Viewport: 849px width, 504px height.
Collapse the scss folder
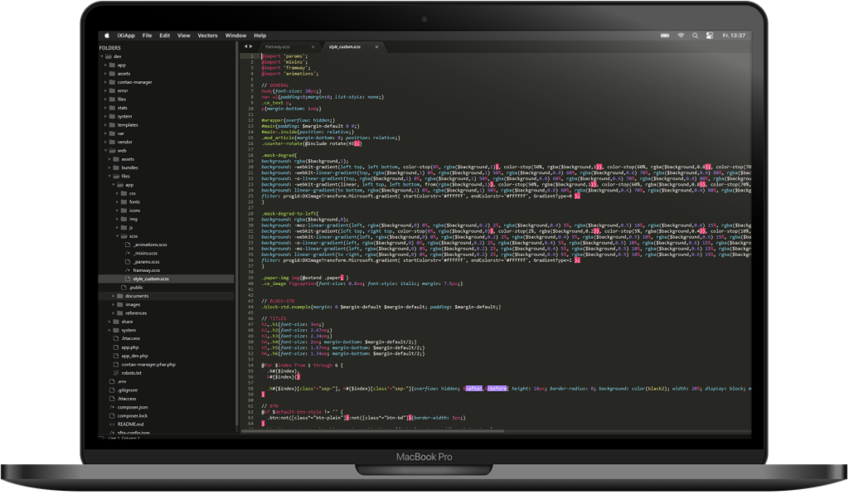[117, 236]
